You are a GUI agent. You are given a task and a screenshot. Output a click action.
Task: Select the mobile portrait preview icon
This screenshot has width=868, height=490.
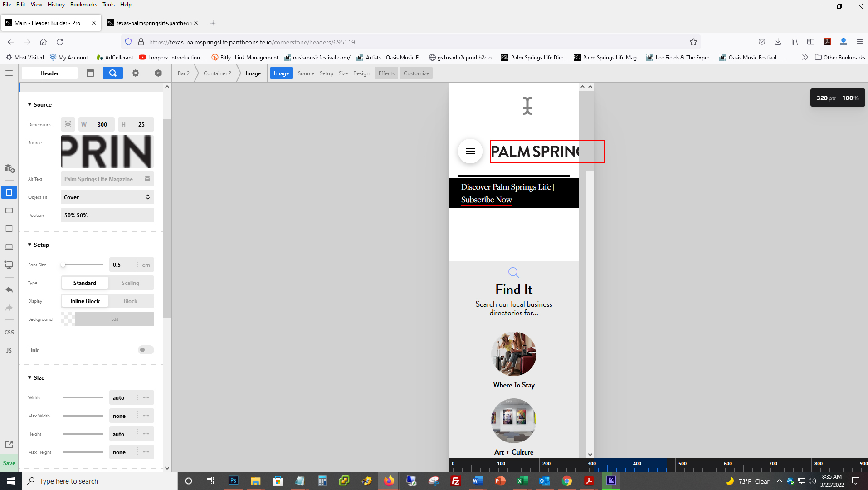(x=9, y=192)
